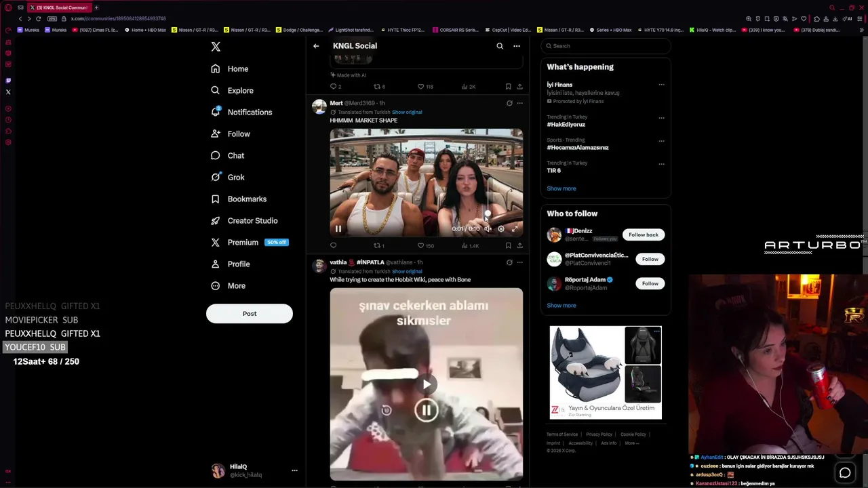Like Mert's post with 150 likes
The height and width of the screenshot is (488, 868).
pyautogui.click(x=425, y=245)
